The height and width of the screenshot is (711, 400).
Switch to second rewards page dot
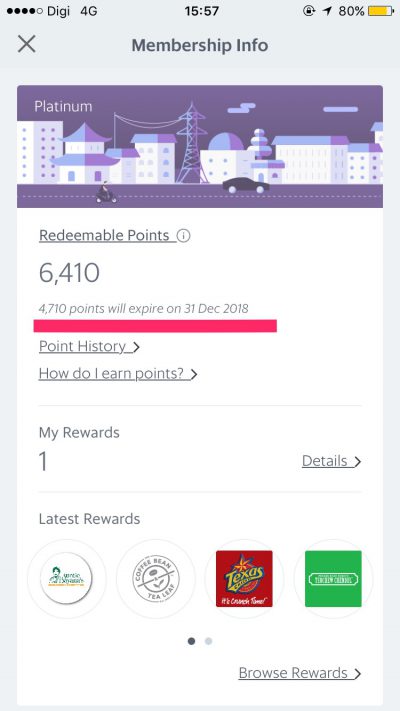208,641
